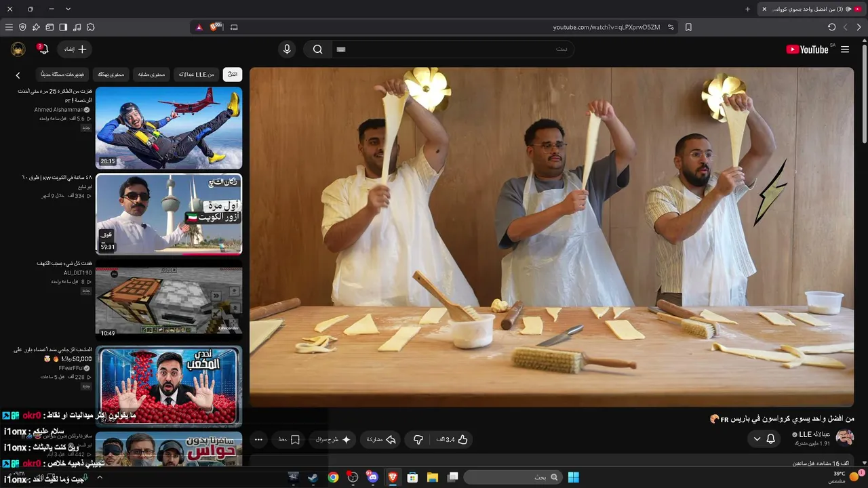This screenshot has height=488, width=868.
Task: Click the browser address bar URL
Action: pos(606,27)
